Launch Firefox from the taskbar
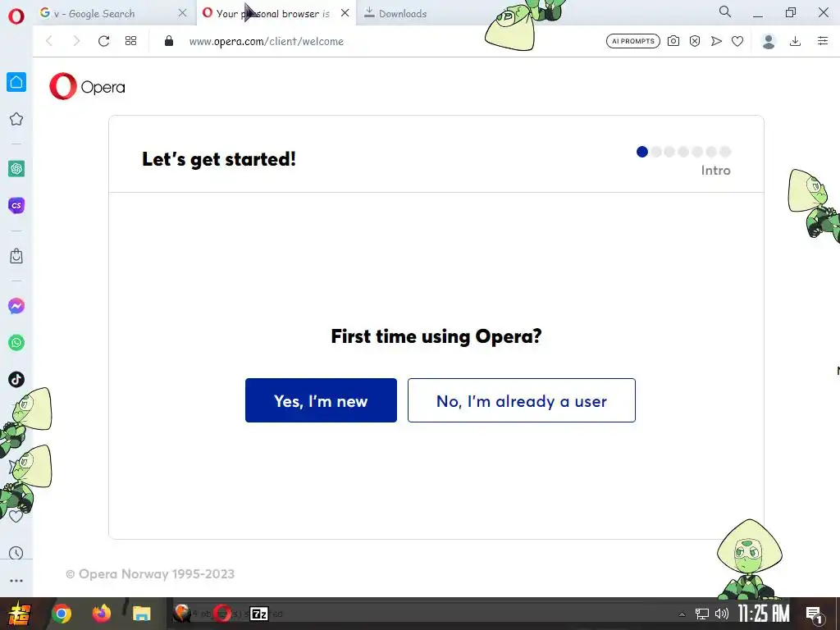 tap(101, 614)
